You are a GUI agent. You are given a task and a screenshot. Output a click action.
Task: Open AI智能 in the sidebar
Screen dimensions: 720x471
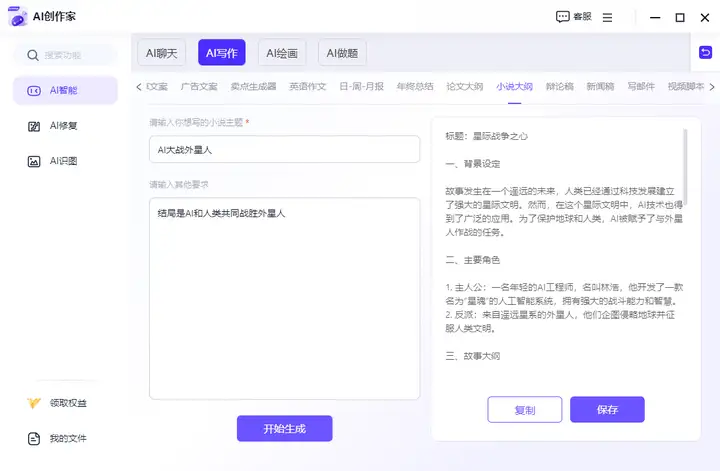coord(65,90)
